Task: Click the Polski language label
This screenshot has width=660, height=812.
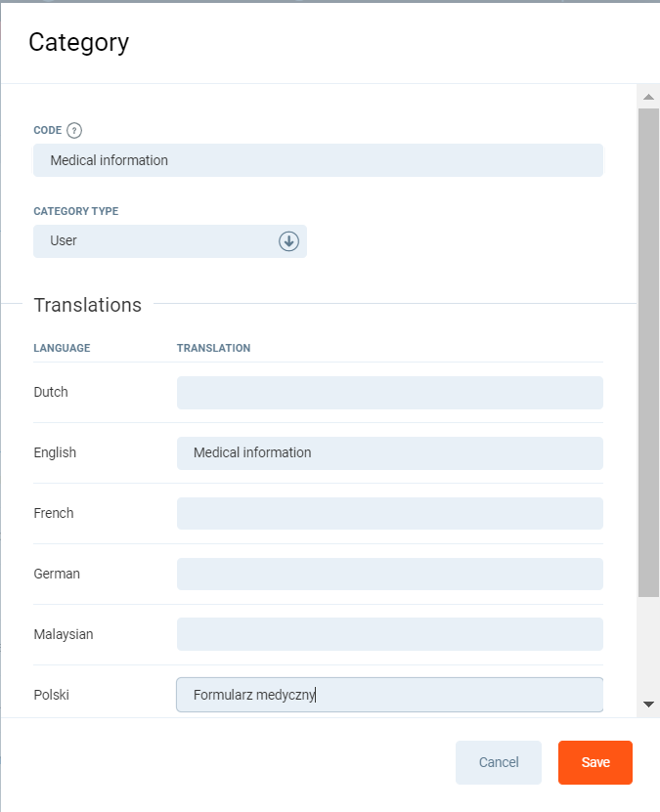Action: 51,696
